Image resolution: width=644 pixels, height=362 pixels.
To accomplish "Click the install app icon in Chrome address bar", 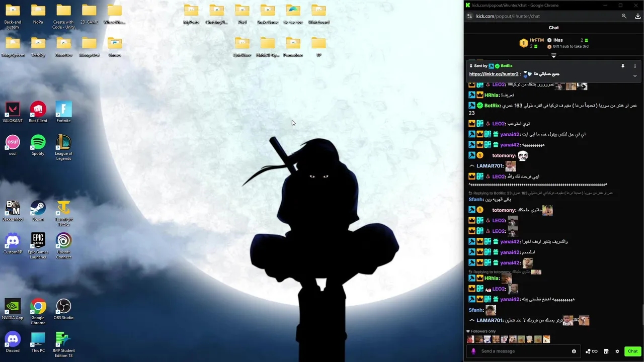I will point(638,16).
